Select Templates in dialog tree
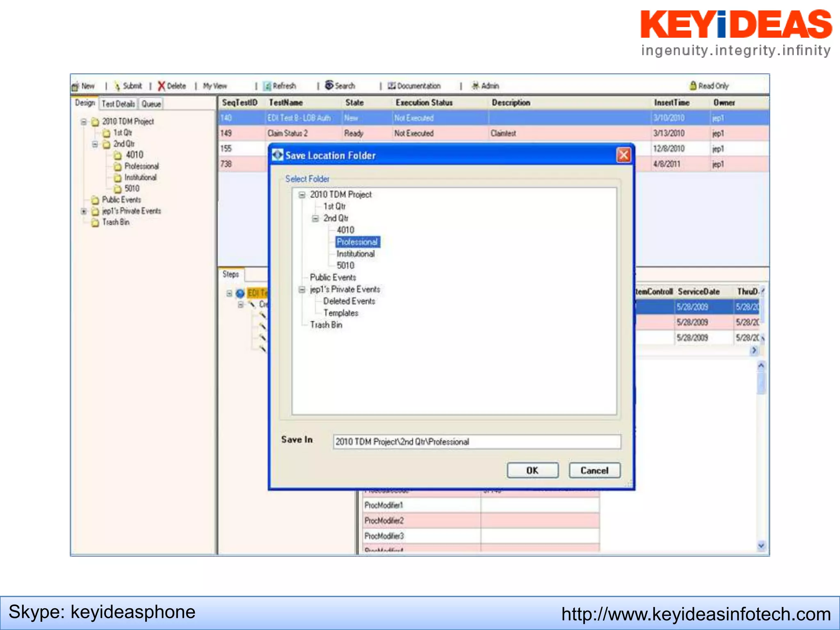Screen dimensions: 840x630 [x=340, y=313]
